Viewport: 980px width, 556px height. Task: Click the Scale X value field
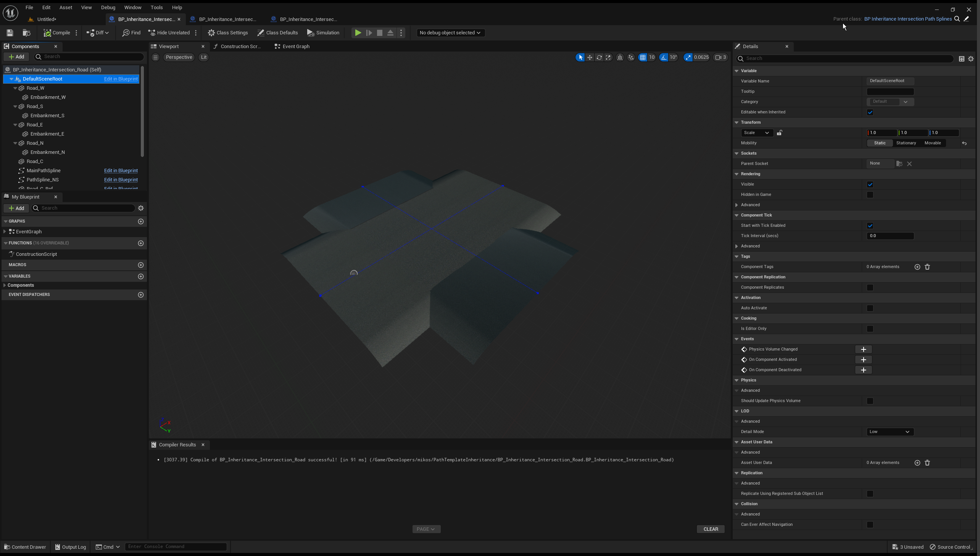coord(882,133)
